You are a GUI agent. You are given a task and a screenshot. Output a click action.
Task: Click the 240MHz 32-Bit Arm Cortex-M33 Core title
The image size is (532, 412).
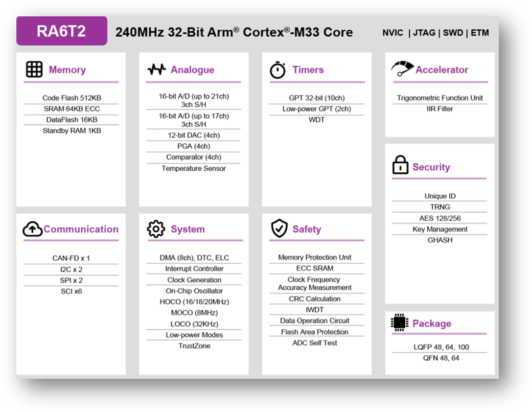(x=234, y=32)
